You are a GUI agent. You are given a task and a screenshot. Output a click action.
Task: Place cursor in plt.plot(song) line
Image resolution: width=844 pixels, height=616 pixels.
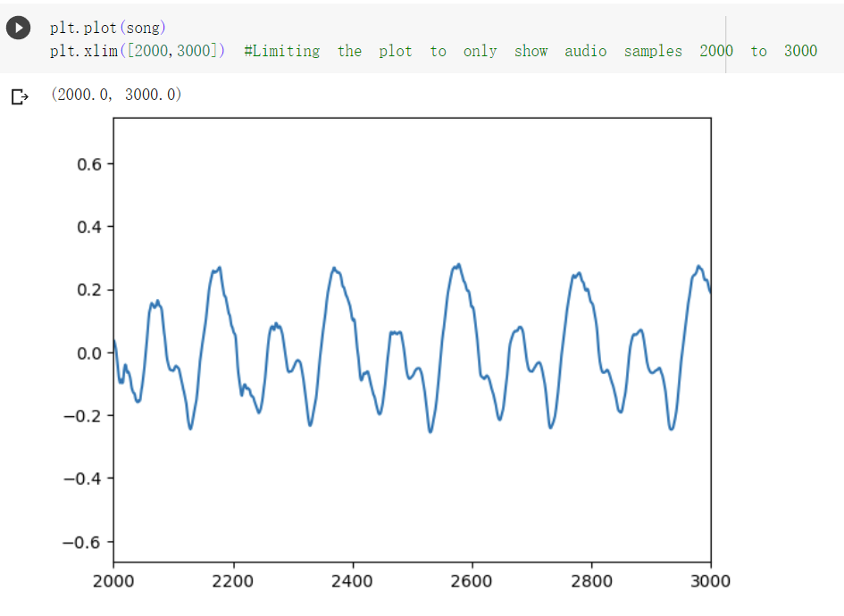pos(107,28)
